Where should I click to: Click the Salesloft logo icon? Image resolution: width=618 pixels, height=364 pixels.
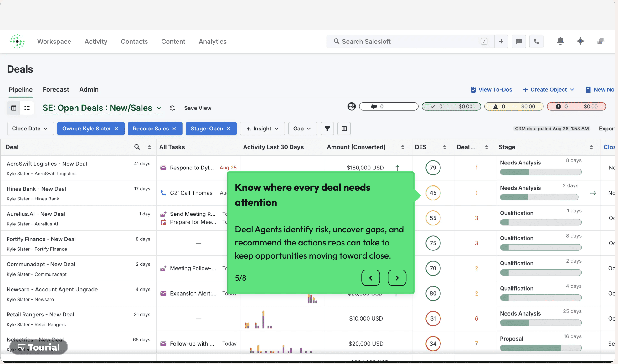coord(17,41)
